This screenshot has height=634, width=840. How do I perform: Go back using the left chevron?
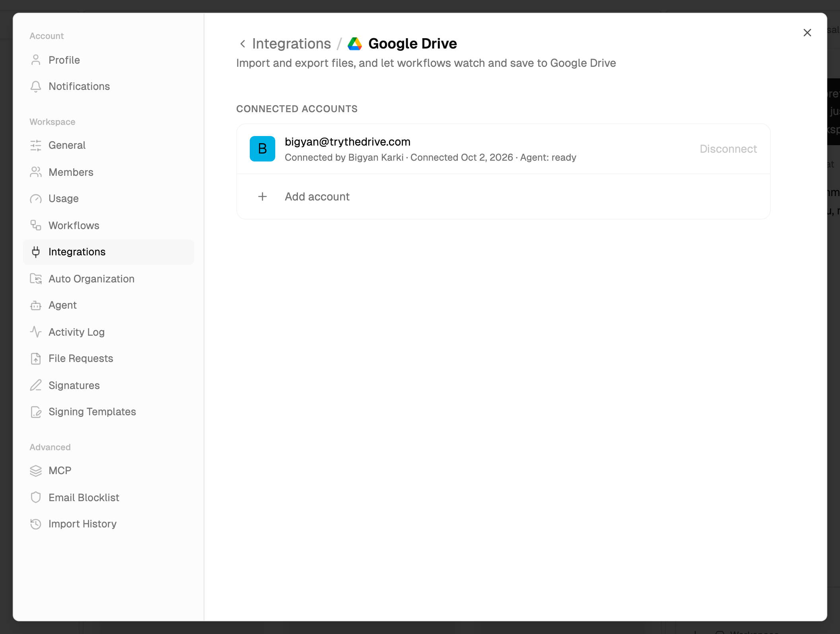click(x=243, y=44)
